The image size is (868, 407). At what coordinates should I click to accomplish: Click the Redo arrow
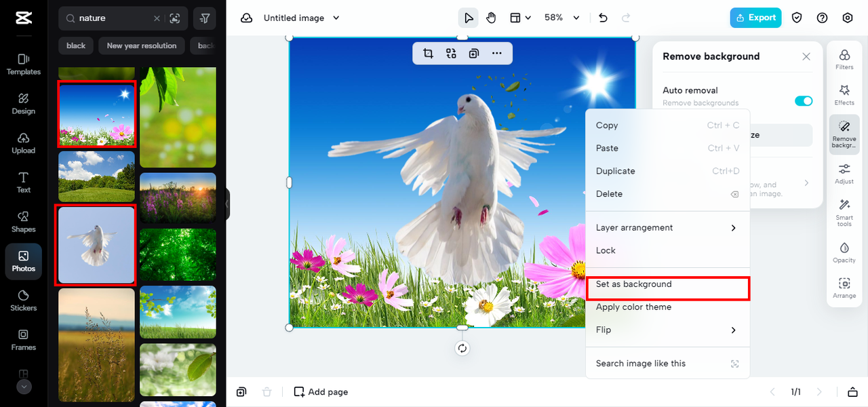pyautogui.click(x=626, y=18)
